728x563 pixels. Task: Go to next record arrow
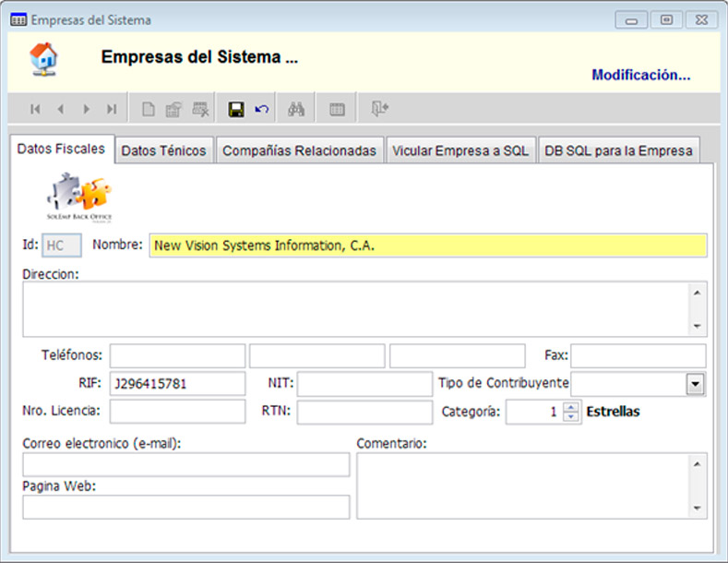(x=86, y=109)
